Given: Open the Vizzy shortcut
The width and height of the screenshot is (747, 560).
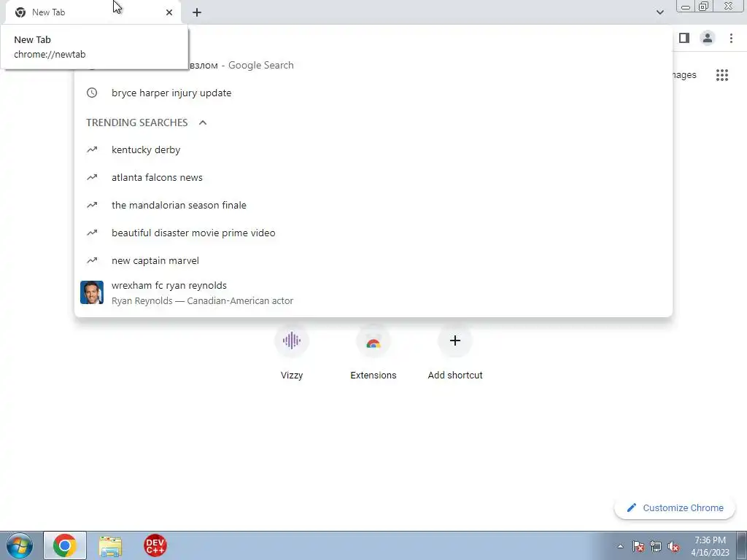Looking at the screenshot, I should click(292, 351).
